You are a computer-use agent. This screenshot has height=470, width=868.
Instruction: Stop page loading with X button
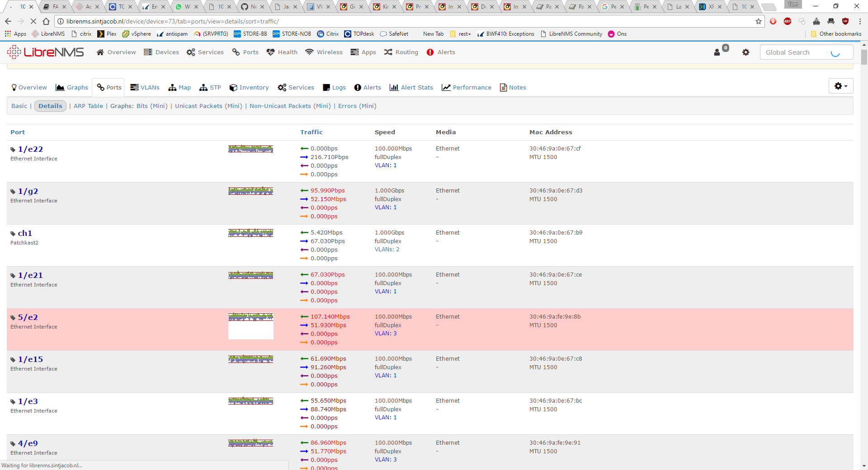click(x=33, y=21)
